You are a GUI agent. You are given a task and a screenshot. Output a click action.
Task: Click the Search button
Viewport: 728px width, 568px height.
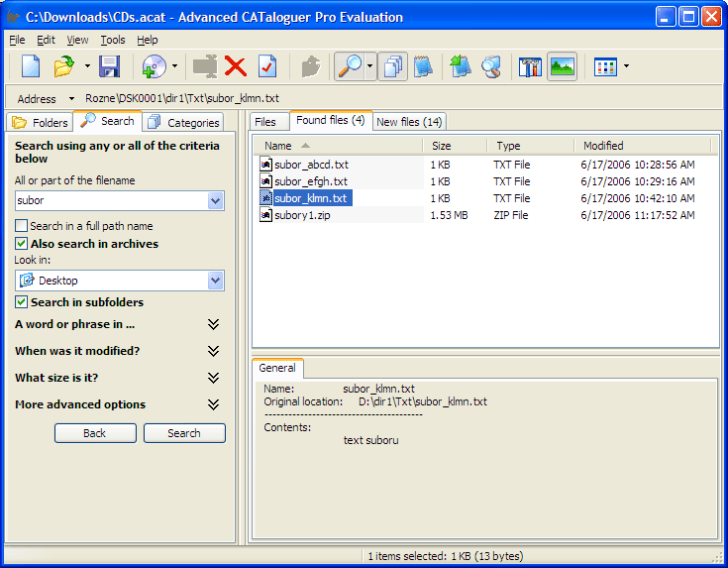[x=184, y=433]
